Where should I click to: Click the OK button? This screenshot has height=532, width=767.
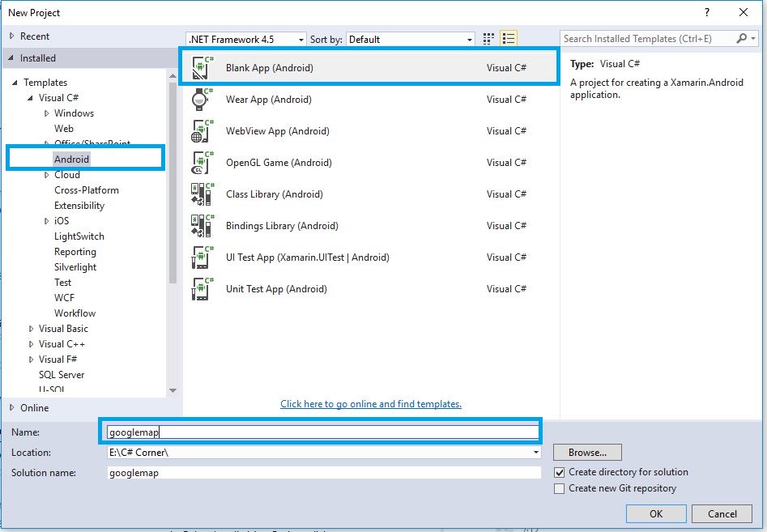click(x=656, y=514)
